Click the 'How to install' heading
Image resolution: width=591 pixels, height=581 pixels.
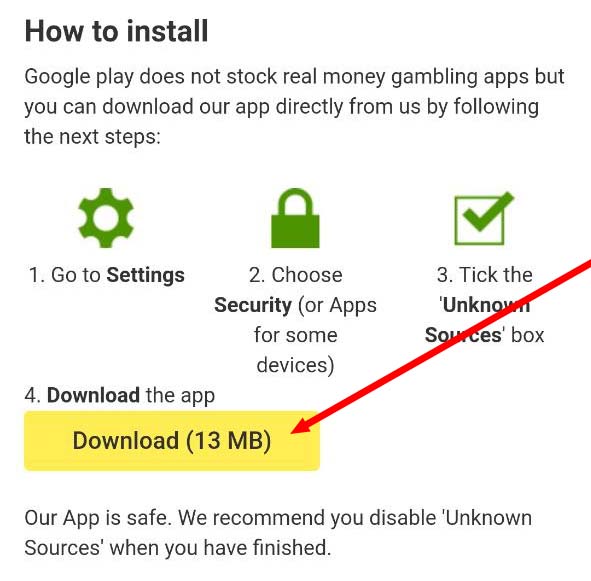tap(116, 31)
